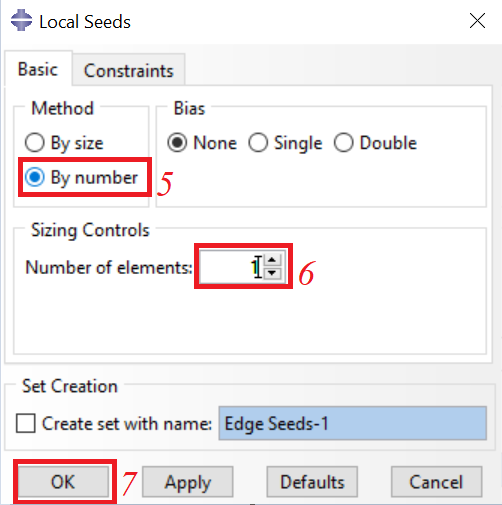Restore values with Defaults button
Viewport: 502px width, 505px height.
(x=312, y=482)
